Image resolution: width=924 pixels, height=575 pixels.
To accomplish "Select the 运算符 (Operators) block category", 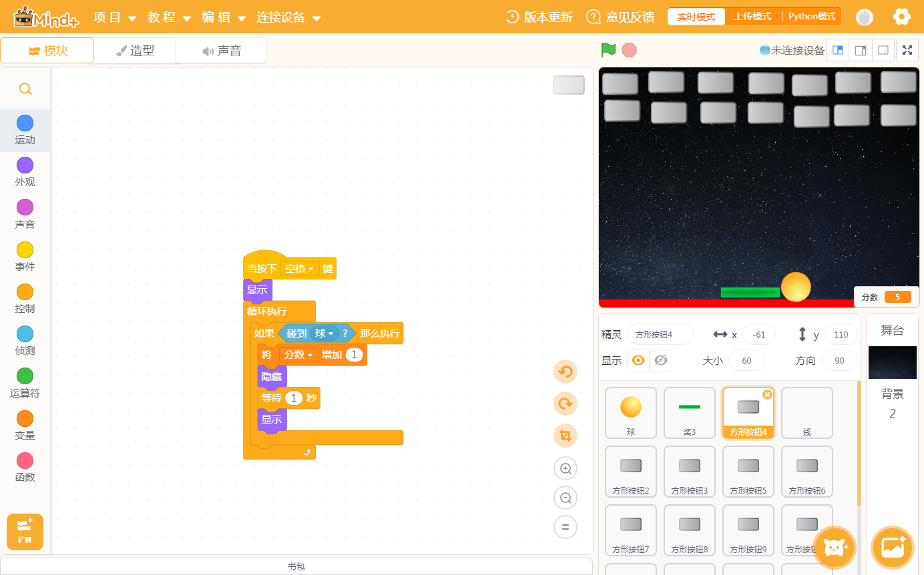I will coord(25,382).
